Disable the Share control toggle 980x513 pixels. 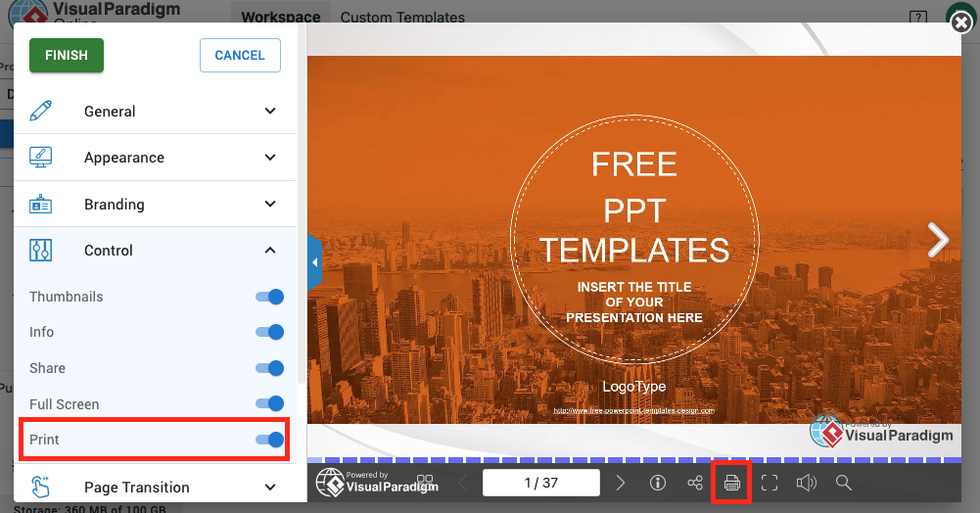coord(269,368)
